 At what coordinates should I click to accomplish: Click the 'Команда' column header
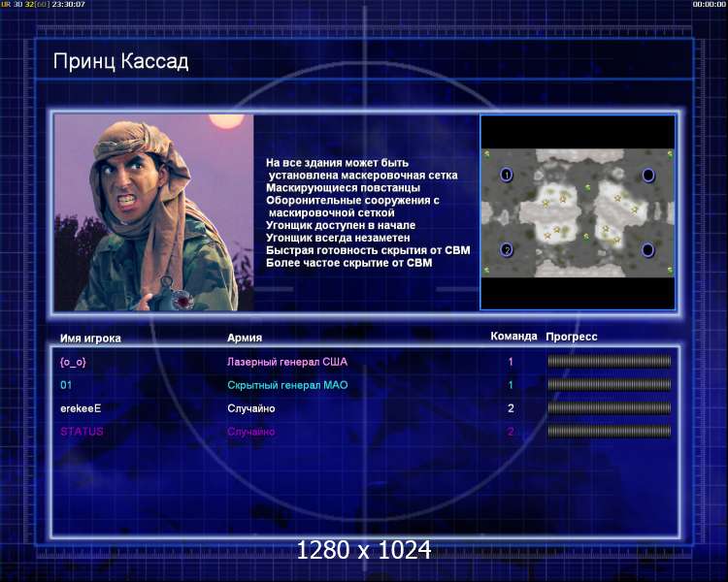[513, 336]
